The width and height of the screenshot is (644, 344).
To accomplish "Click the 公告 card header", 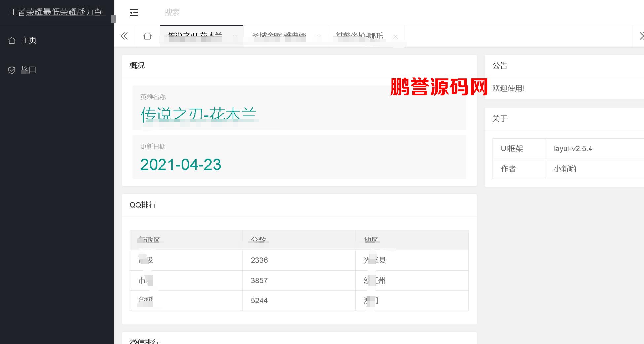I will pyautogui.click(x=564, y=66).
